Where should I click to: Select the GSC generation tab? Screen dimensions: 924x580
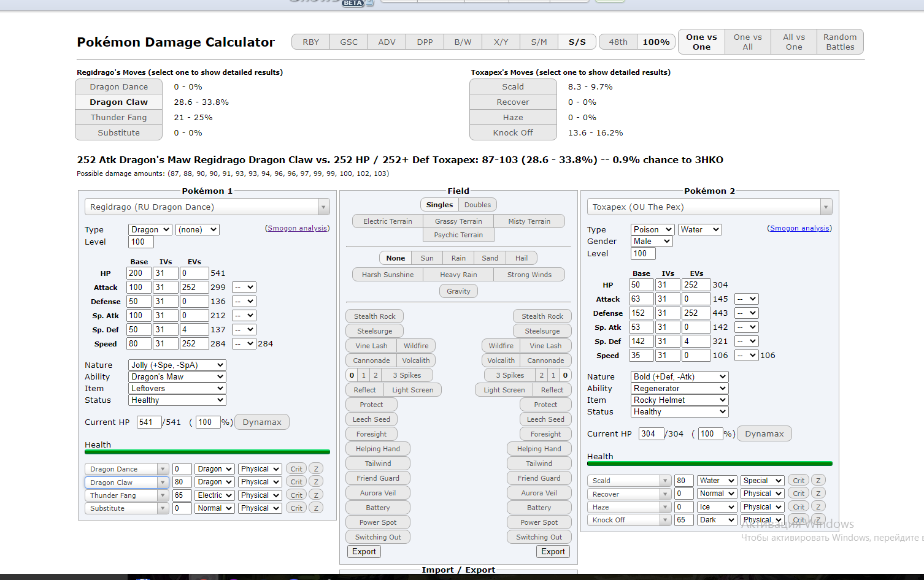[348, 42]
